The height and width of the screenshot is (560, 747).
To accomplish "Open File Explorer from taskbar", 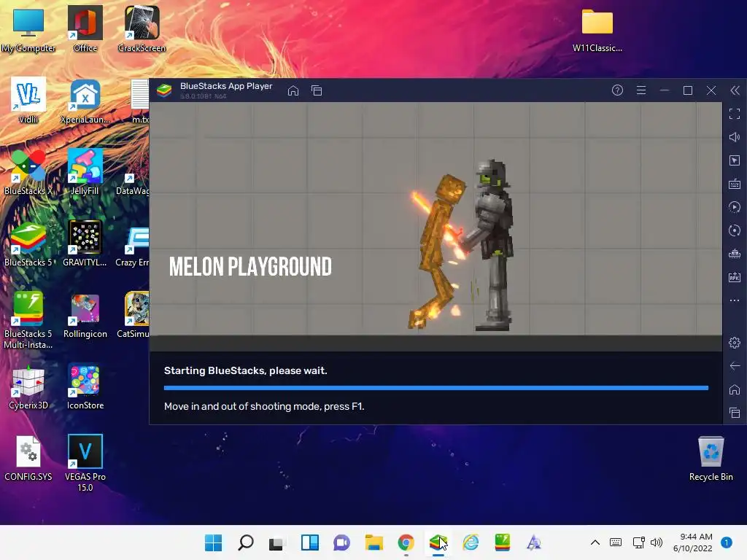I will [x=374, y=542].
